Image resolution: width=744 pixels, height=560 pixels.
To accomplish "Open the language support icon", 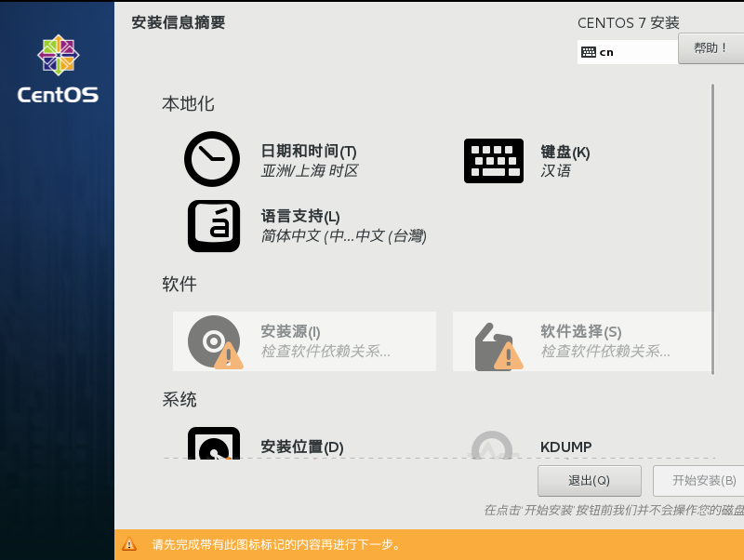I will (214, 226).
